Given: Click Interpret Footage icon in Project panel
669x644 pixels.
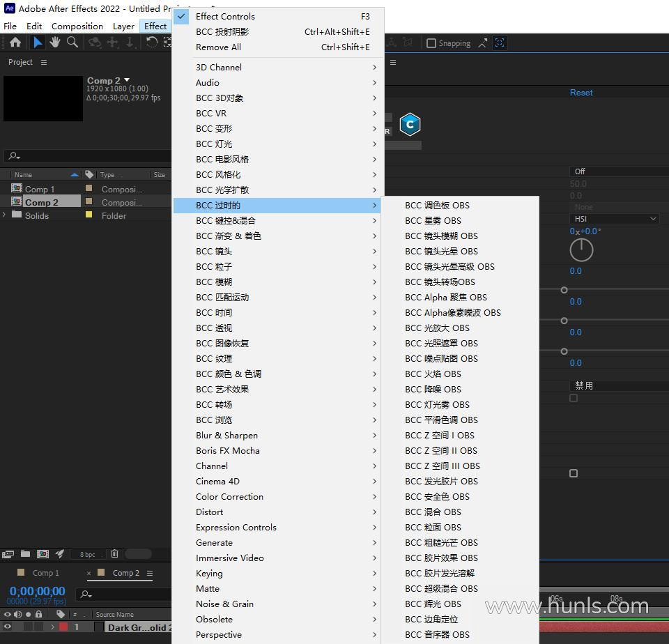Looking at the screenshot, I should point(8,554).
